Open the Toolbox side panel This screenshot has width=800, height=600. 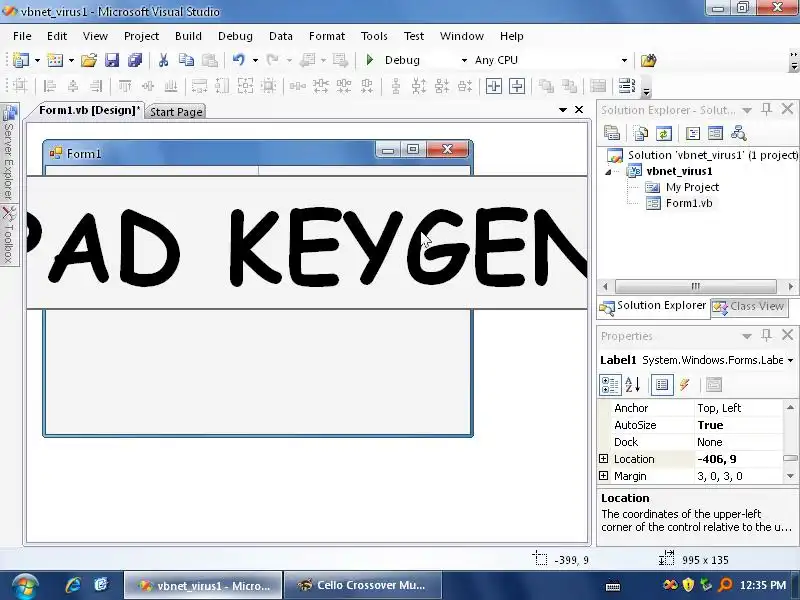(x=8, y=236)
